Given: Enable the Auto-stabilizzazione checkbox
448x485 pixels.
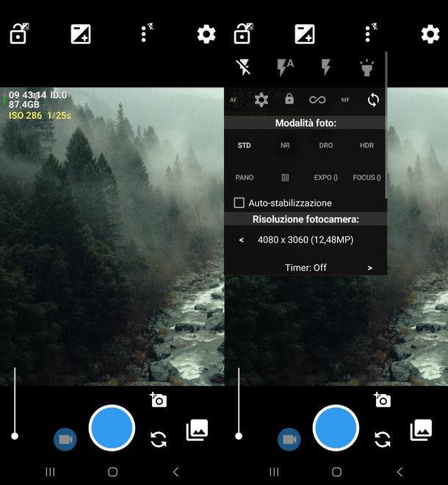Looking at the screenshot, I should pos(239,203).
